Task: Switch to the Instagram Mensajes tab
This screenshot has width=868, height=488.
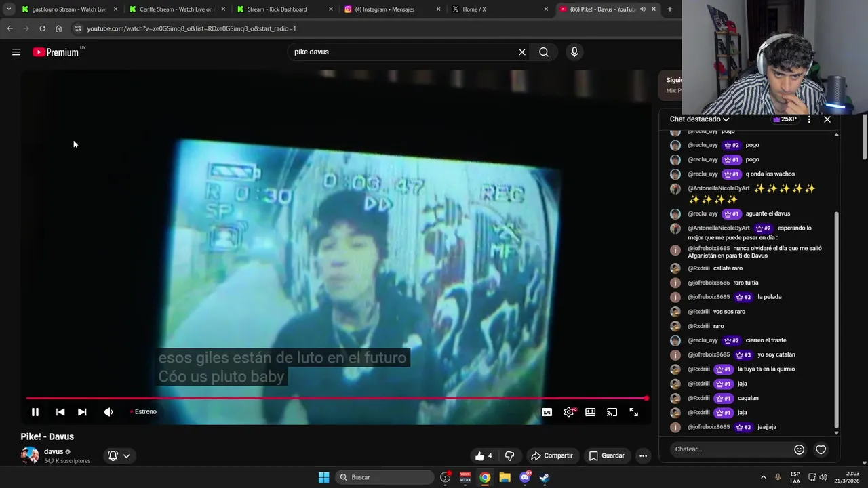Action: pyautogui.click(x=391, y=9)
